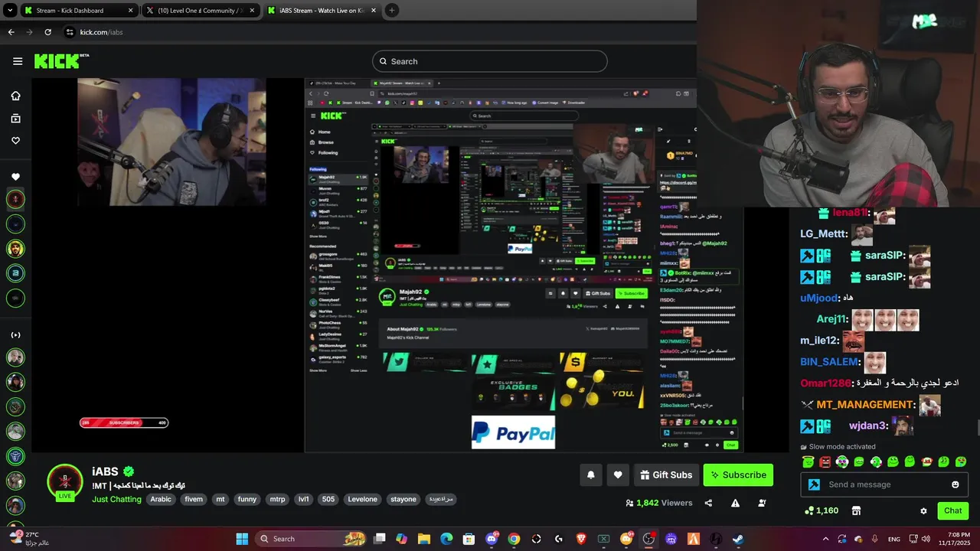
Task: Click the iABS channel avatar
Action: (64, 481)
